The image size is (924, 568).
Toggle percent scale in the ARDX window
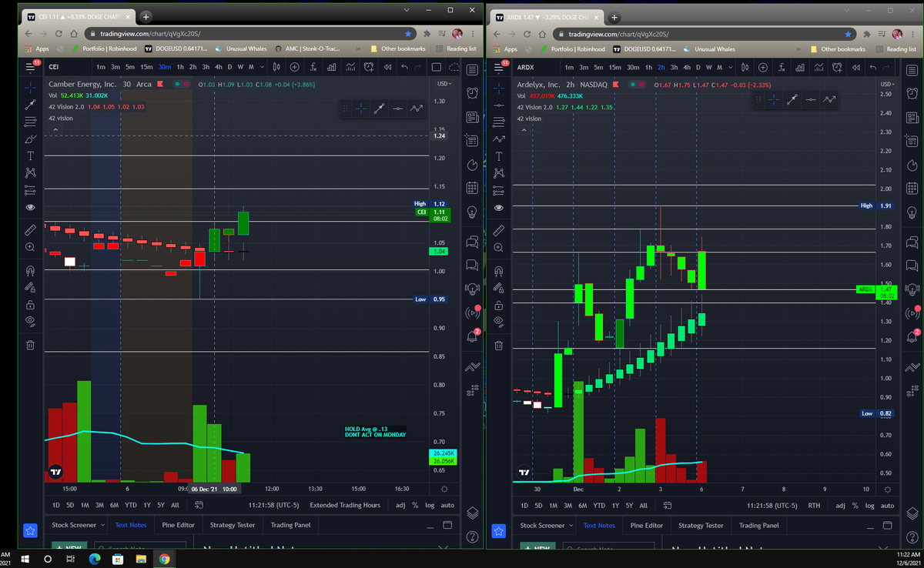(x=857, y=505)
